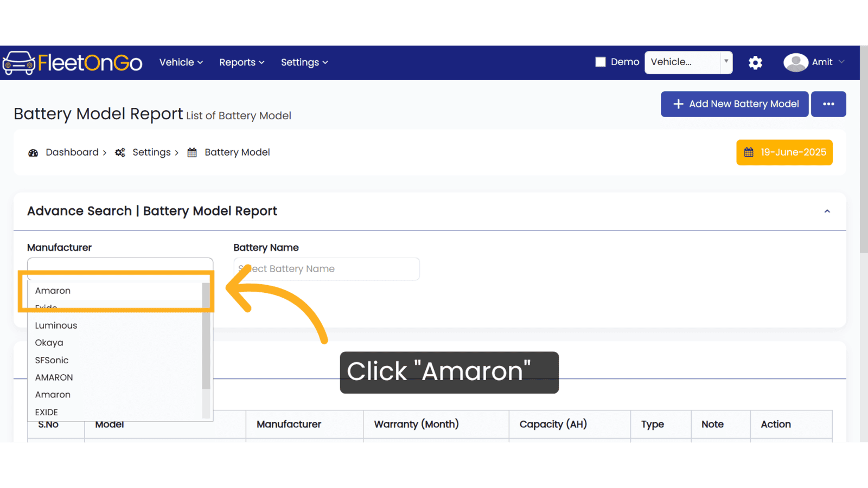This screenshot has width=868, height=488.
Task: Click Add New Battery Model button
Action: point(735,104)
